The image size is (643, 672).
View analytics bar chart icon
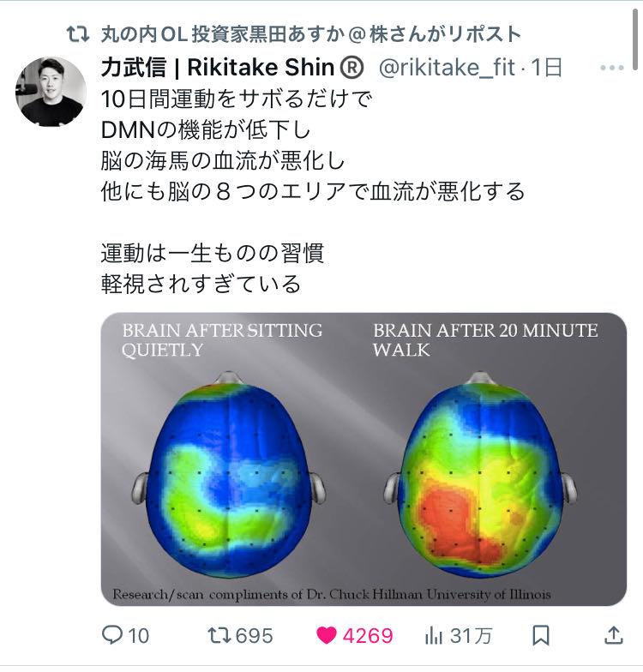coord(434,635)
